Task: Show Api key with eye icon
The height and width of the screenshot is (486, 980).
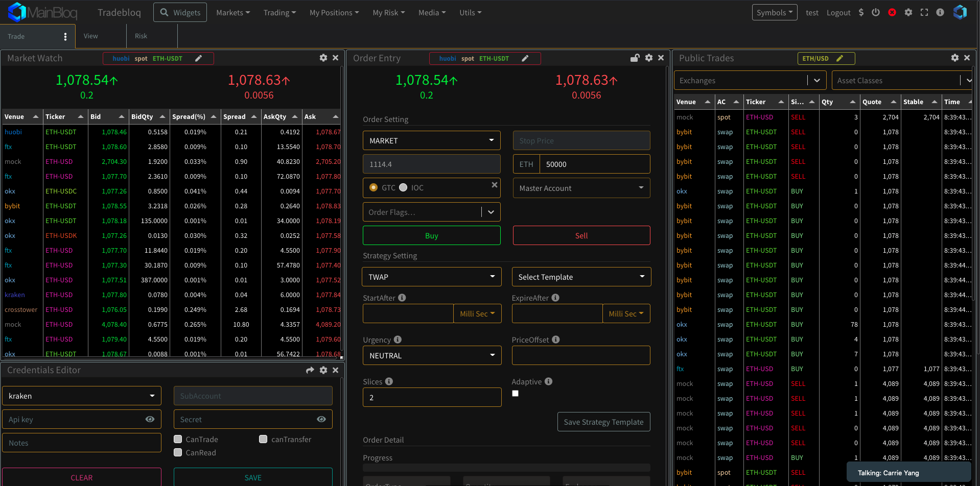Action: click(x=150, y=419)
